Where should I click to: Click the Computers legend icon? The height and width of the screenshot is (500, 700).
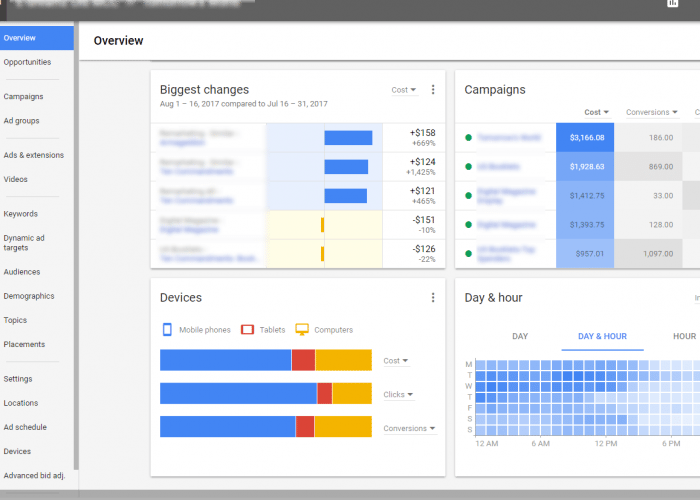302,329
